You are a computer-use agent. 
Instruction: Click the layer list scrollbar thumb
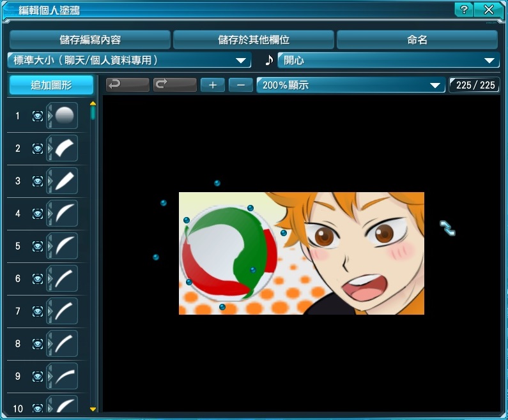pyautogui.click(x=93, y=113)
